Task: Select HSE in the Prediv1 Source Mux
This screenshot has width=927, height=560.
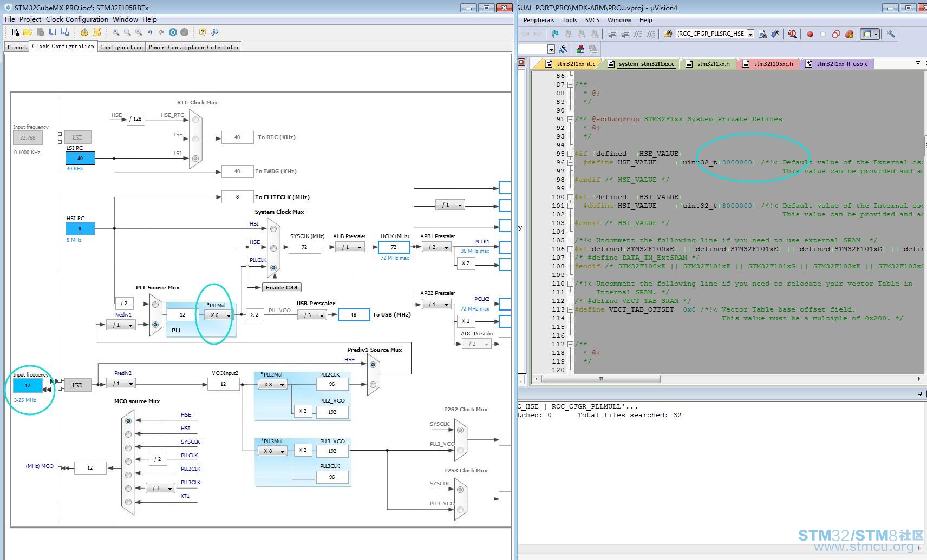Action: coord(373,365)
